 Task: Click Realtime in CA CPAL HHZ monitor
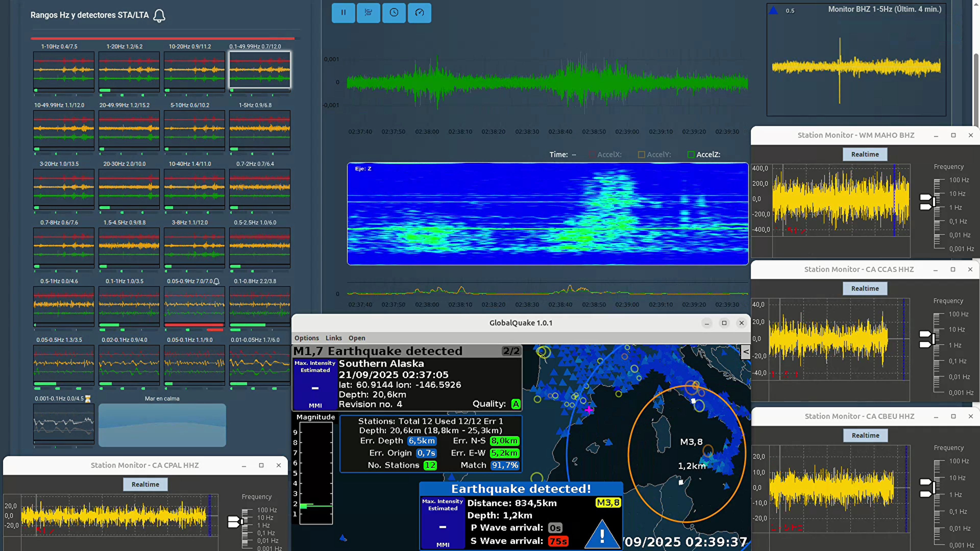pos(145,484)
